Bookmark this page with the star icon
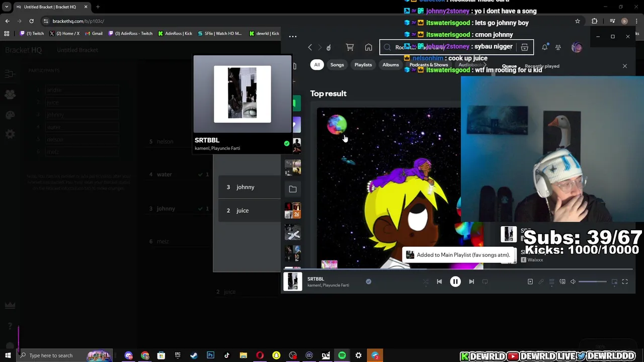644x362 pixels. pos(578,21)
